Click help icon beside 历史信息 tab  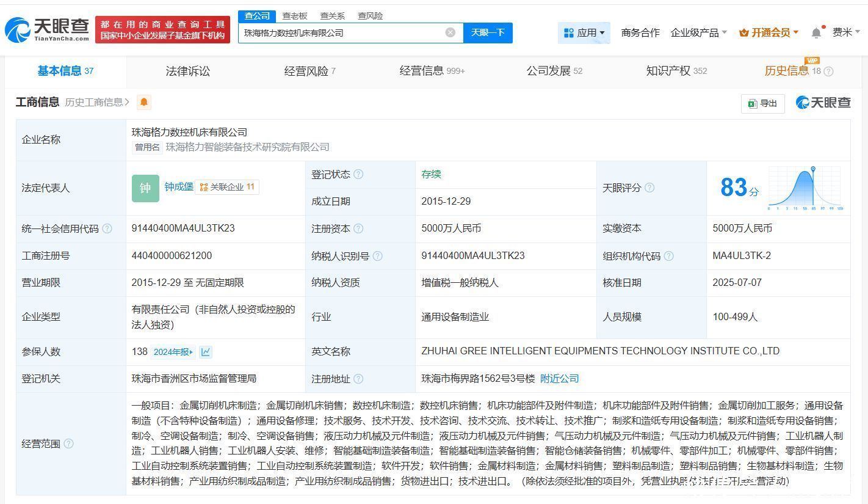coord(828,71)
